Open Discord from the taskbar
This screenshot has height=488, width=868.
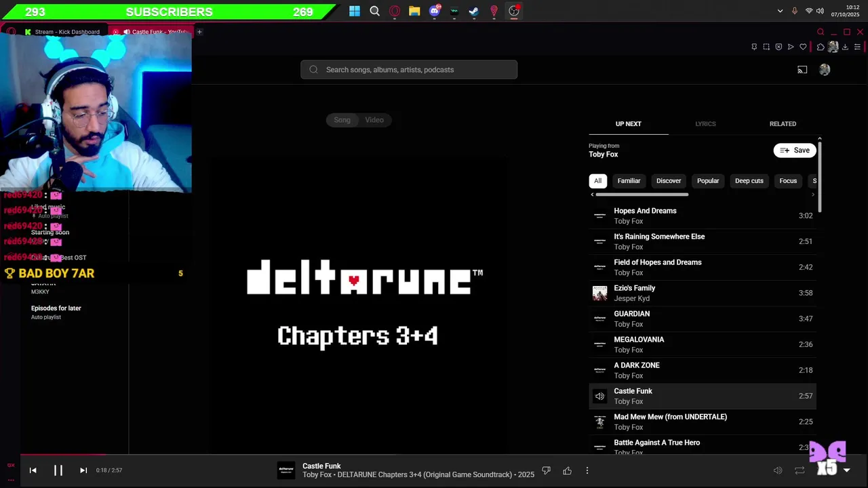tap(435, 11)
